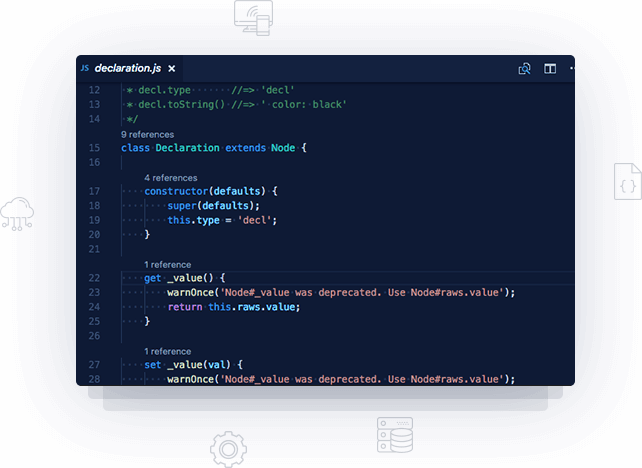Click the JS file icon on the tab
The image size is (642, 468).
click(x=84, y=69)
